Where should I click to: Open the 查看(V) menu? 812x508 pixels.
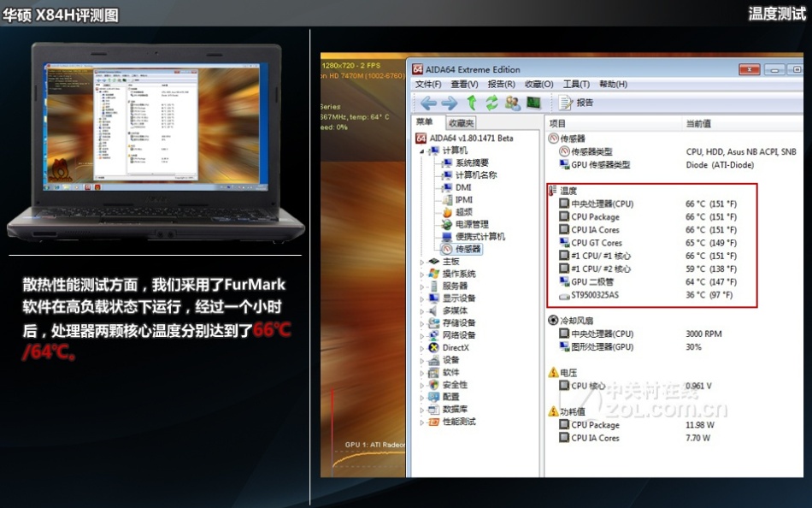[x=464, y=84]
